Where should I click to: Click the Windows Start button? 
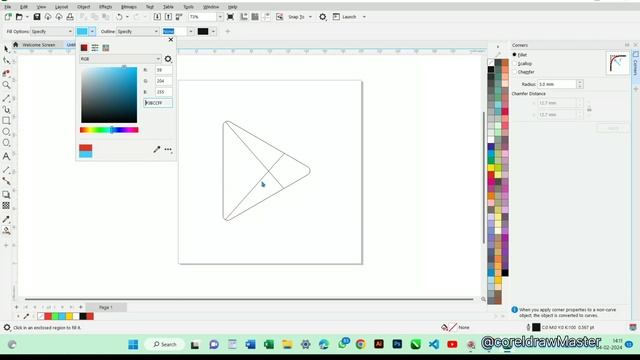pyautogui.click(x=133, y=344)
